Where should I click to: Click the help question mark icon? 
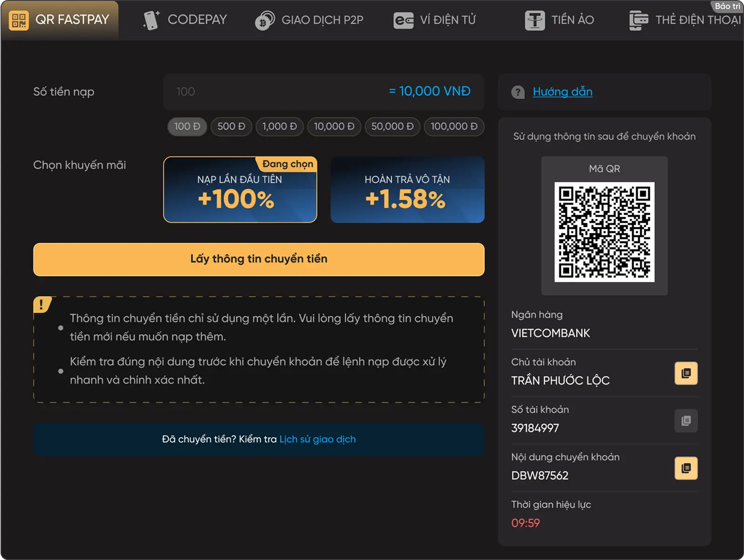(x=518, y=92)
